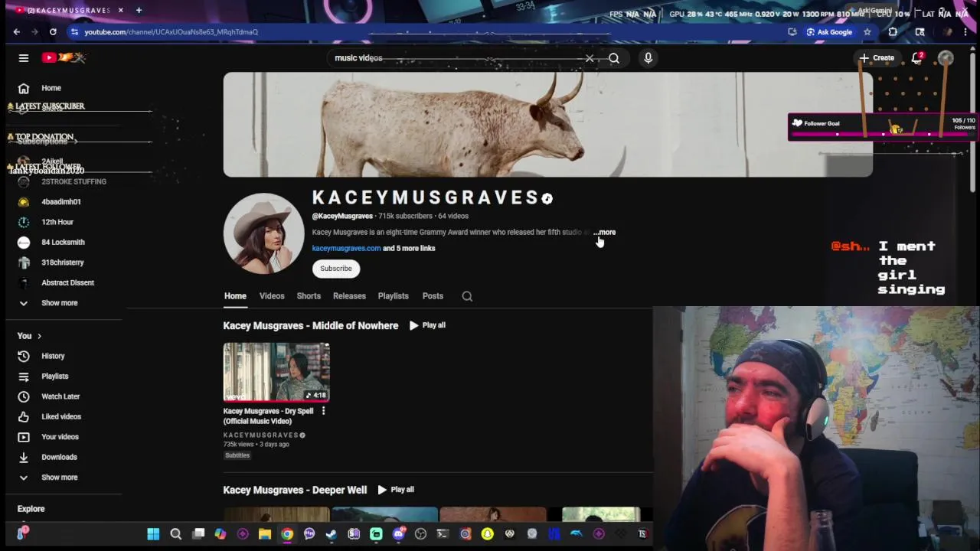
Task: Open File Explorer from taskbar
Action: tap(265, 534)
